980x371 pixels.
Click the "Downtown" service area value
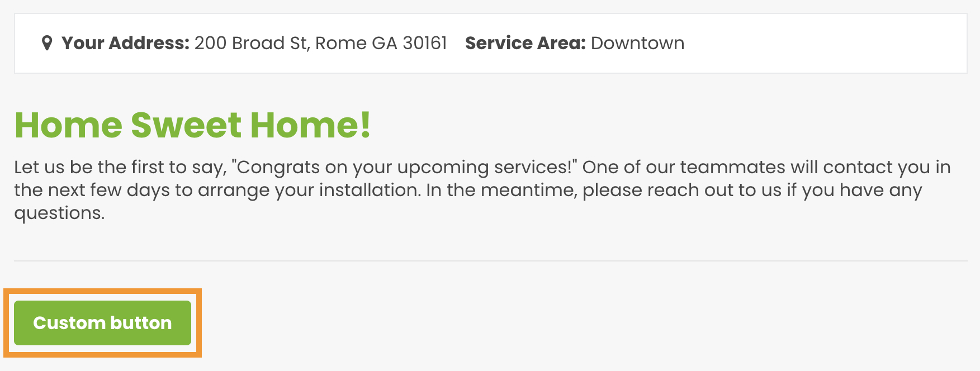(637, 43)
